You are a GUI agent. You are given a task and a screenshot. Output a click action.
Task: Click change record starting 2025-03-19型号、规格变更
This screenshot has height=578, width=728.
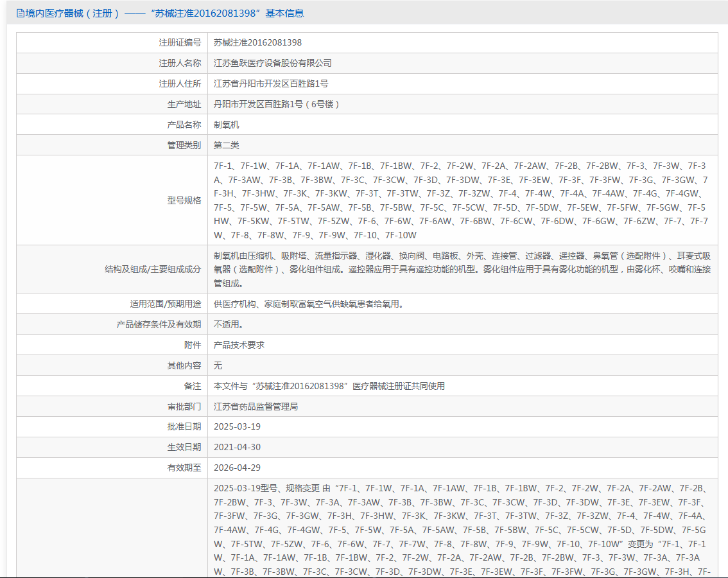coord(462,530)
